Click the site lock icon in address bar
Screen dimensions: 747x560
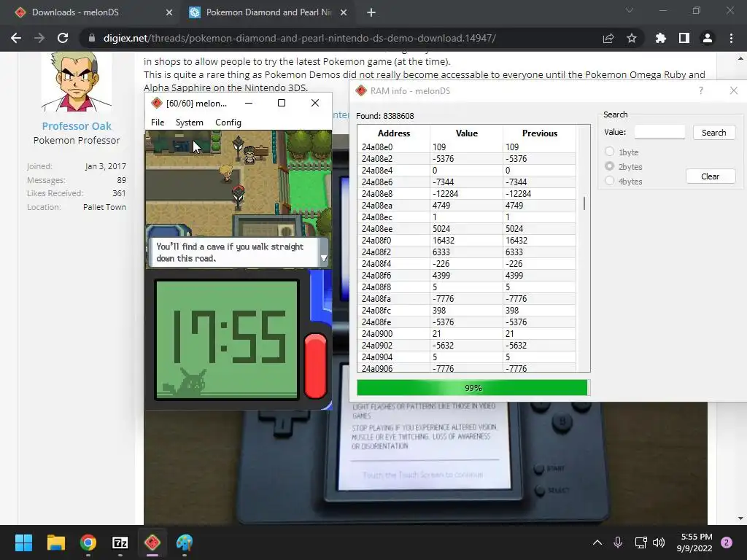(92, 38)
